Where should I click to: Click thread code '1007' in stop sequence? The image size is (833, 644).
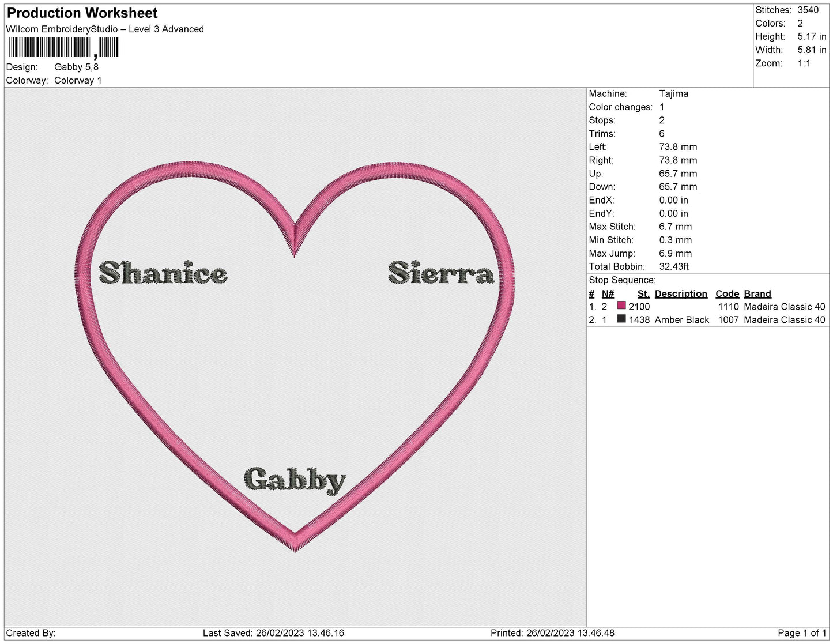729,320
